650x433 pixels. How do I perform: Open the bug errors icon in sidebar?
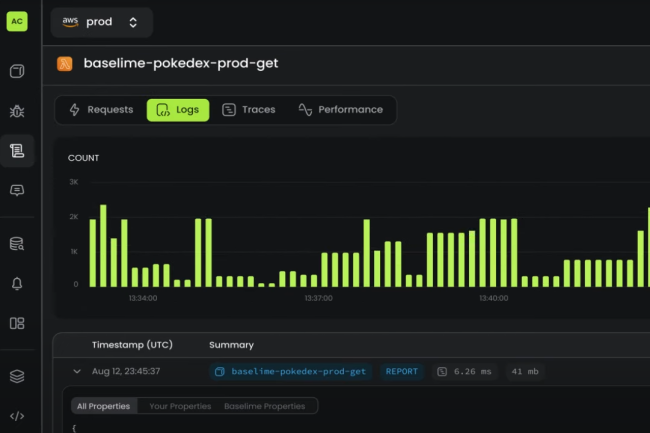click(17, 111)
